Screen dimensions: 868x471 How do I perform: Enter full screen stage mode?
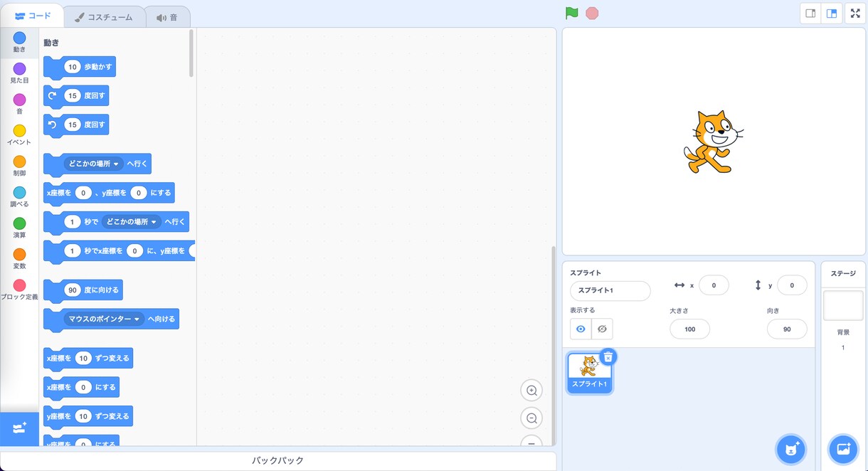pos(855,13)
